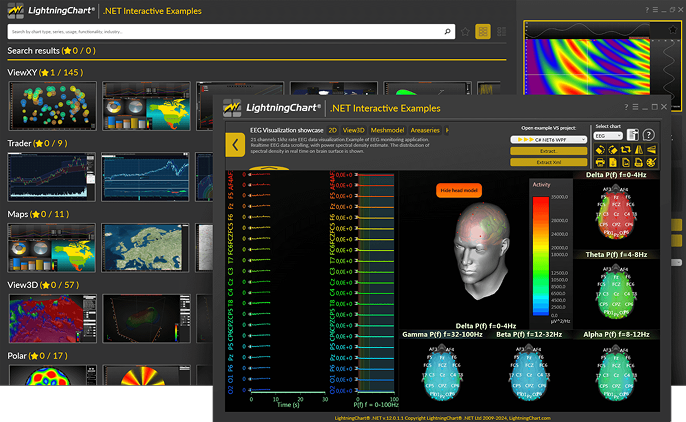
Task: Select the Meshmodel tag
Action: pos(387,130)
